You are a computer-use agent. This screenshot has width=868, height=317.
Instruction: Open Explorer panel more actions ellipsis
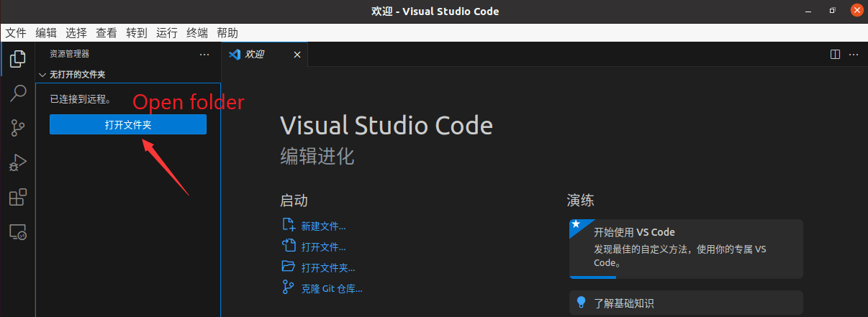click(x=204, y=54)
